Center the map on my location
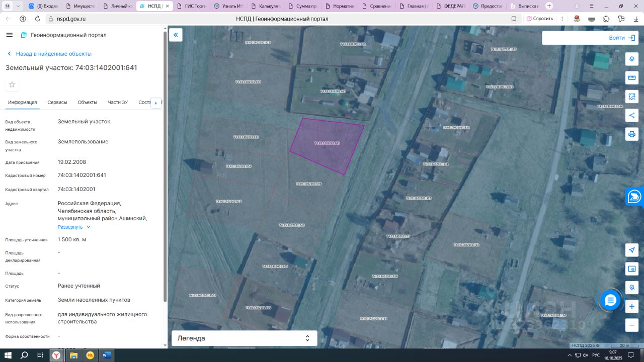Image resolution: width=644 pixels, height=362 pixels. coord(632,250)
